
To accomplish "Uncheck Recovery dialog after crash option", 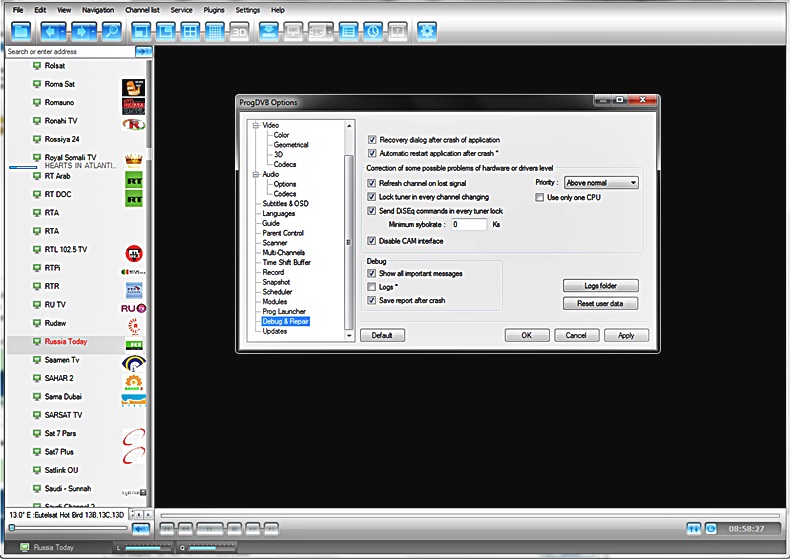I will [373, 140].
